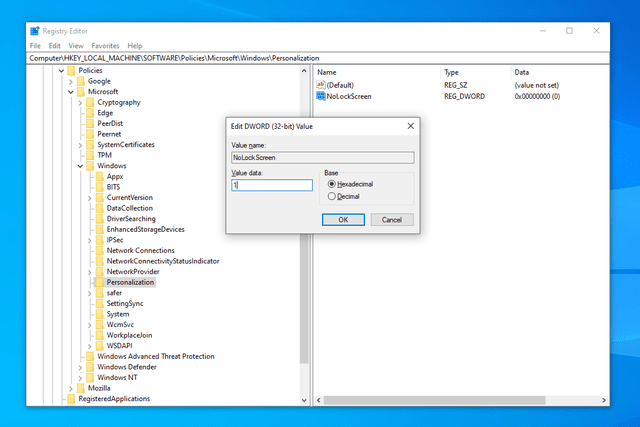Collapse the Microsoft tree node
The height and width of the screenshot is (427, 640).
[71, 92]
